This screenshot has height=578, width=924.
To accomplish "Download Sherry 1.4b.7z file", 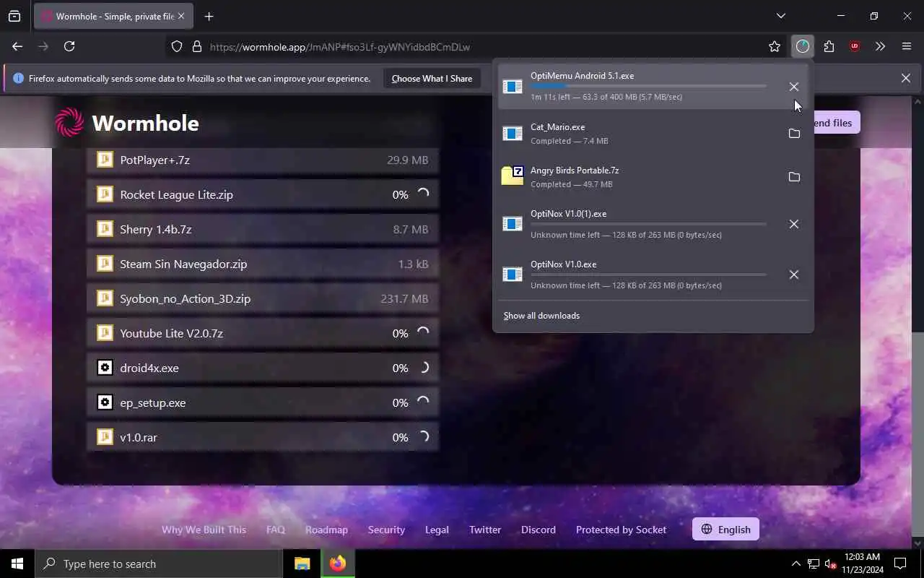I will click(x=263, y=229).
